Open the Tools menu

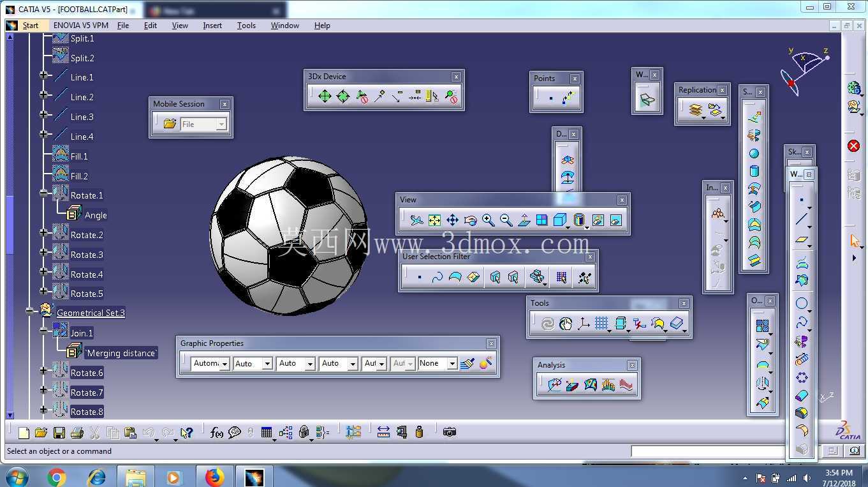246,26
